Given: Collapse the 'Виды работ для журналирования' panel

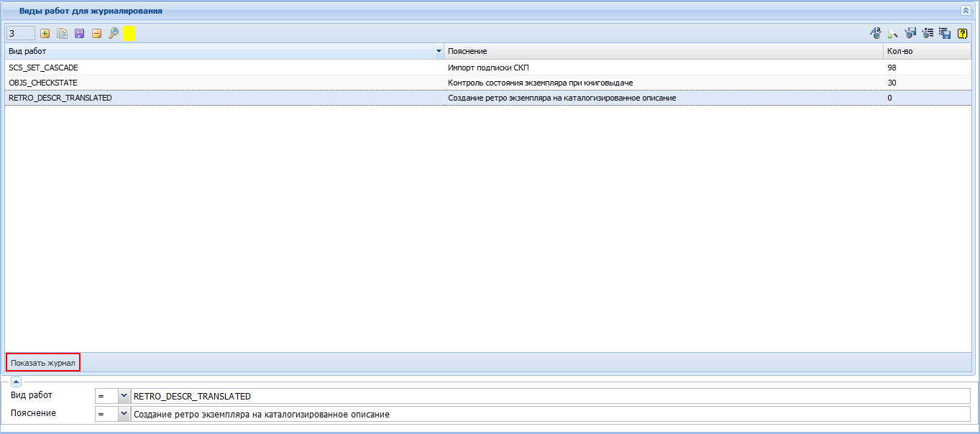Looking at the screenshot, I should [966, 11].
